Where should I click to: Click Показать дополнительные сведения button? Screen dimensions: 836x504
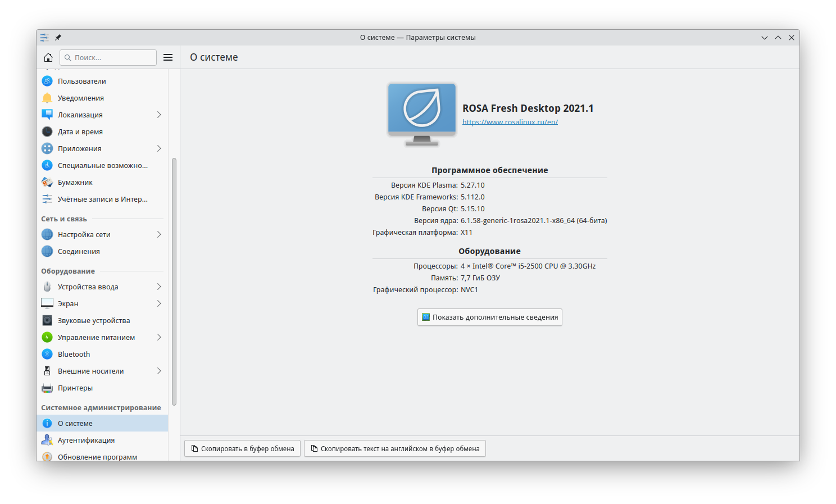(490, 317)
